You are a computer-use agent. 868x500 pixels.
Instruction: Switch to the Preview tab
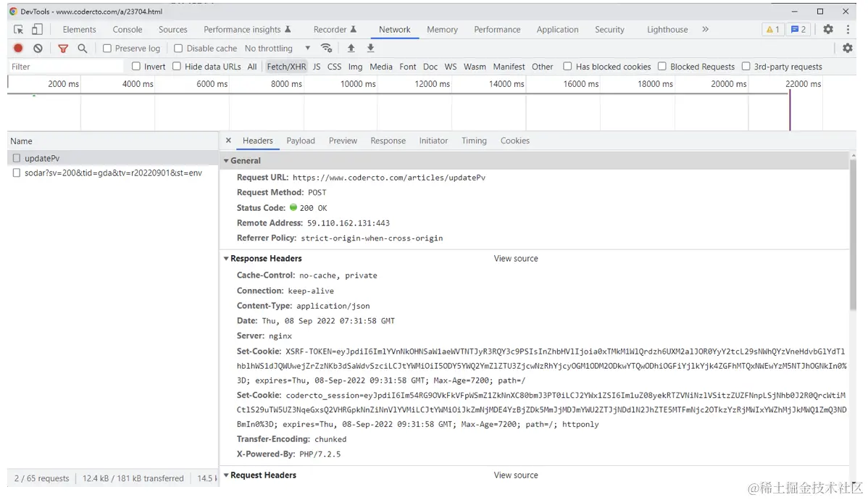[343, 141]
